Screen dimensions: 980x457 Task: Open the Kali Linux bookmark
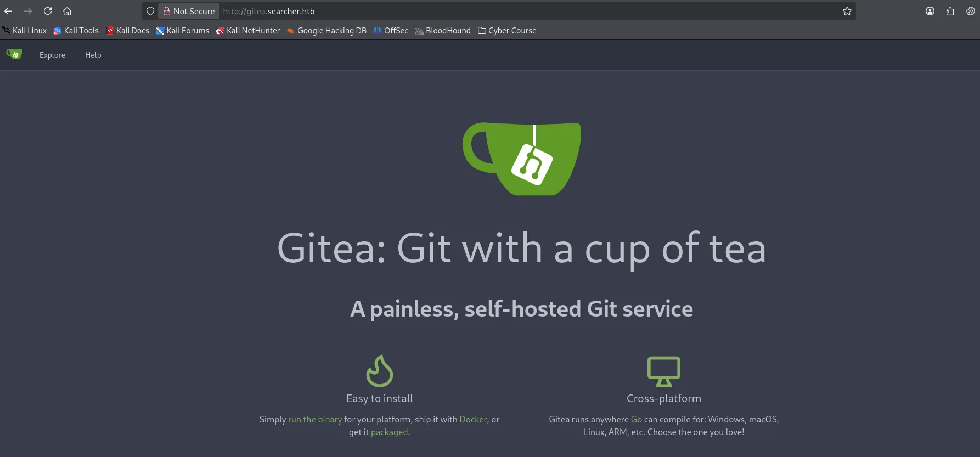(x=25, y=31)
